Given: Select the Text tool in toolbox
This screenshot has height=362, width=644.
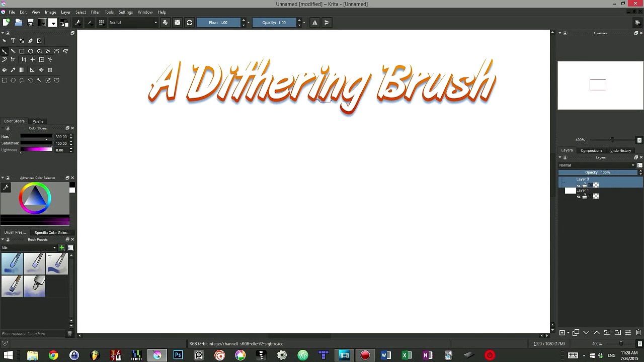Looking at the screenshot, I should pos(13,41).
